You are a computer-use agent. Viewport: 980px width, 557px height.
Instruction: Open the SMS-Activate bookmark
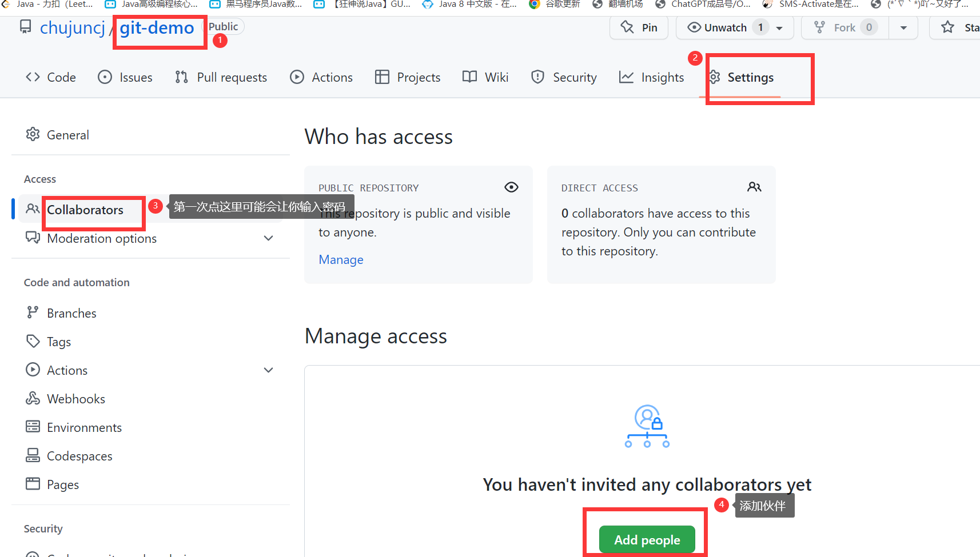pos(811,4)
